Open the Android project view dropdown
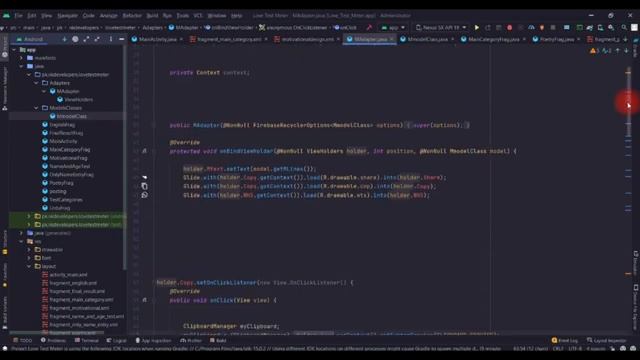Image resolution: width=640 pixels, height=360 pixels. coord(30,39)
